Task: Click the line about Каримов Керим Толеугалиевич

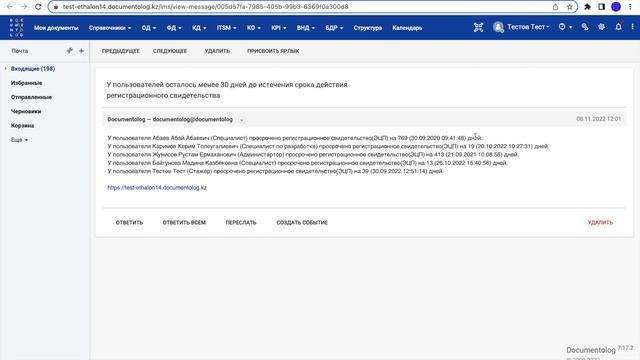Action: point(328,146)
